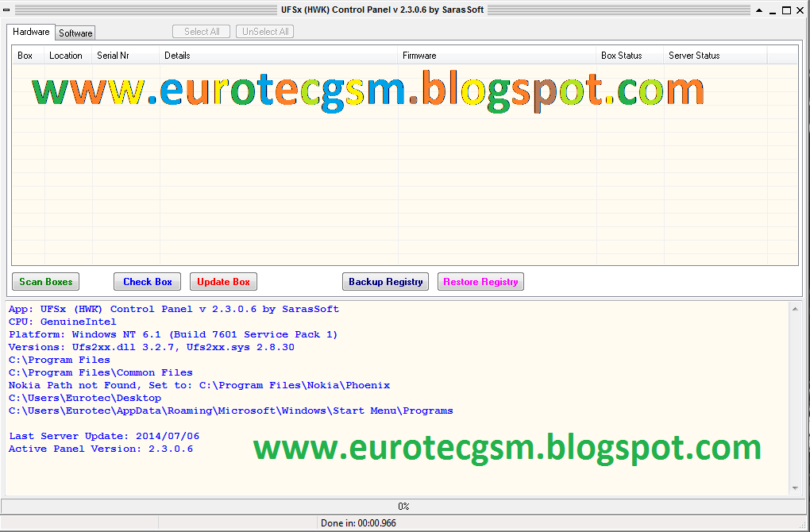
Task: Click 'C:\Users\Eurotec\Desktop' log line
Action: pyautogui.click(x=85, y=399)
